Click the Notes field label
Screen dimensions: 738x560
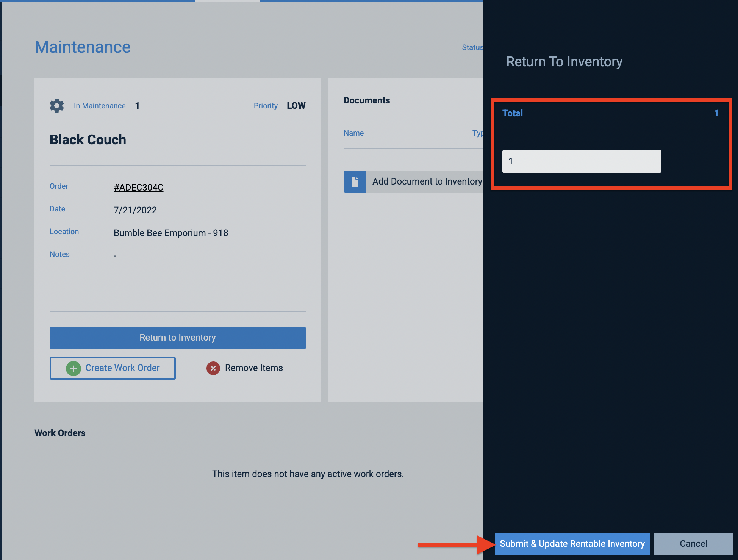59,254
